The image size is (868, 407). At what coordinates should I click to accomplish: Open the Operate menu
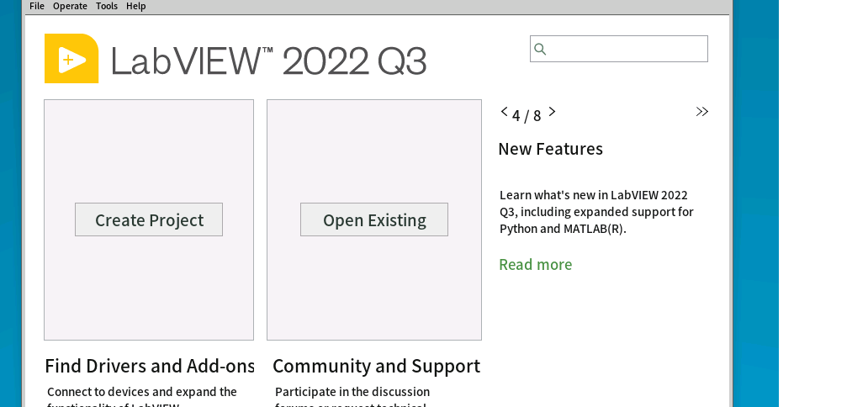(x=70, y=6)
